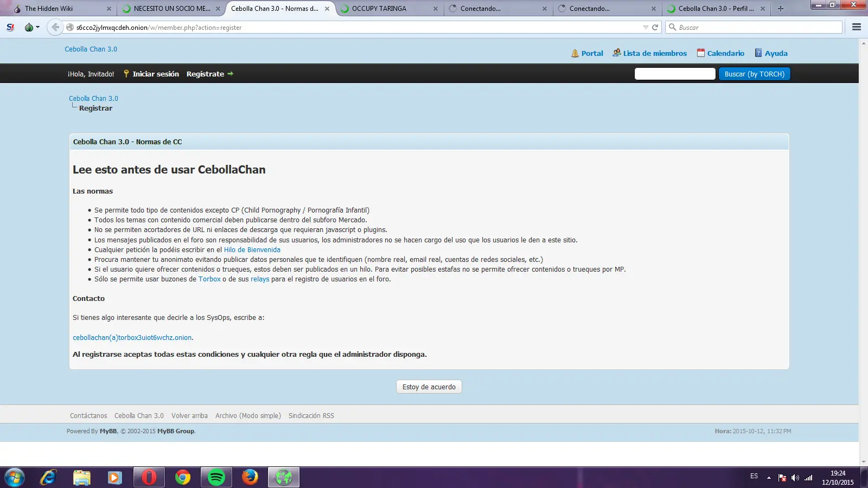Click Cebolla Chan 3.0 breadcrumb link

coord(93,98)
